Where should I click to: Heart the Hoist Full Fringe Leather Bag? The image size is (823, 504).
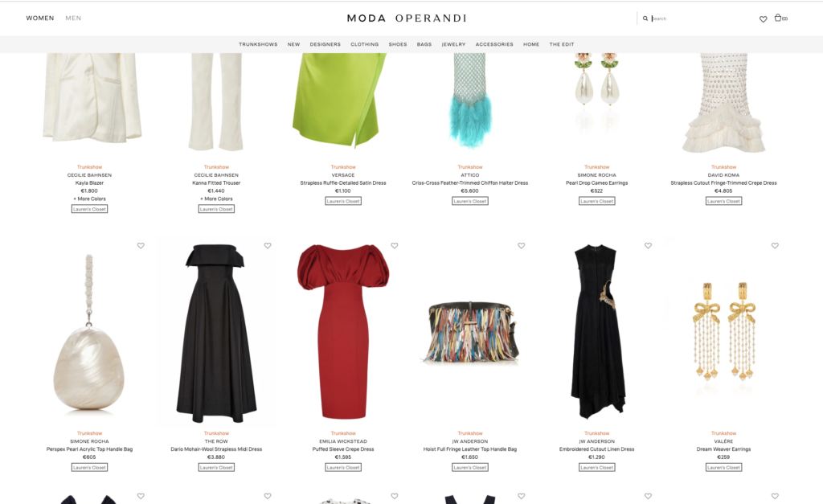[x=521, y=245]
